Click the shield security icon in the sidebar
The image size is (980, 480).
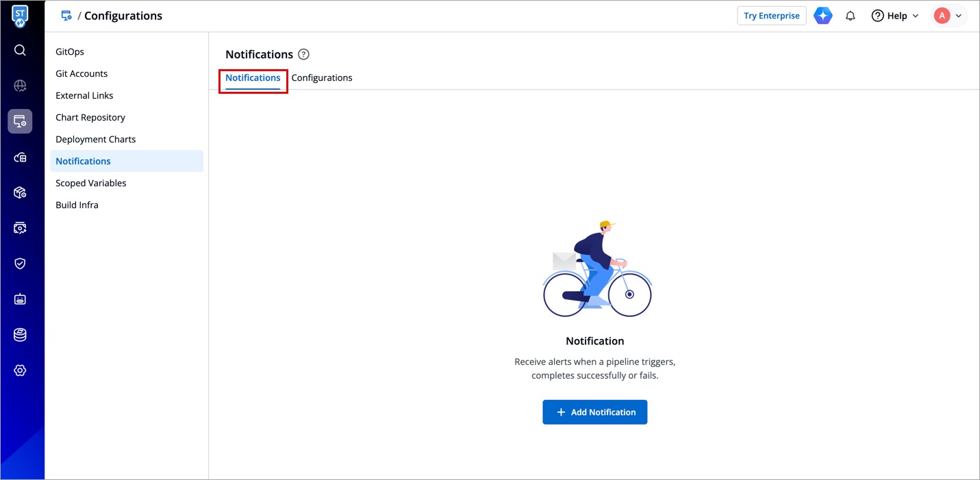20,264
